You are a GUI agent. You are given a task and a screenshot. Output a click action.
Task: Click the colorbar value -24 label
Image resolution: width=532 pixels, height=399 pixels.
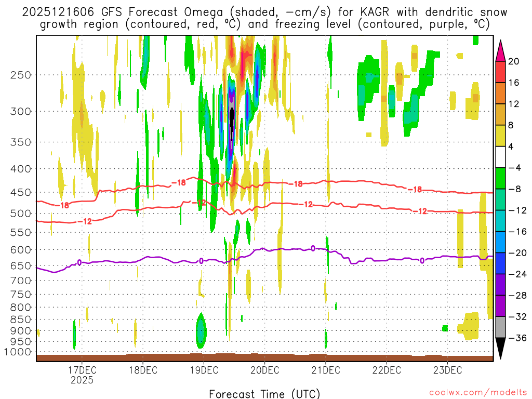click(517, 274)
